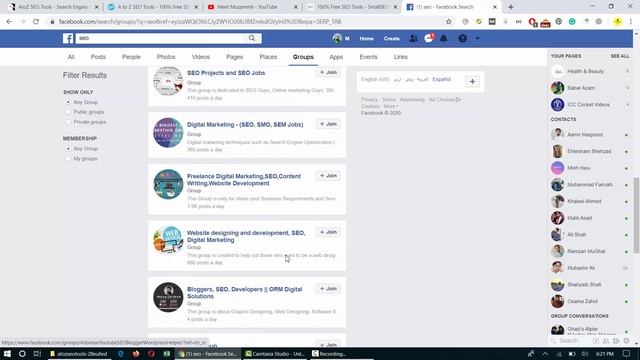This screenshot has width=640, height=360.
Task: Open the Recording taskbar item
Action: (x=329, y=354)
